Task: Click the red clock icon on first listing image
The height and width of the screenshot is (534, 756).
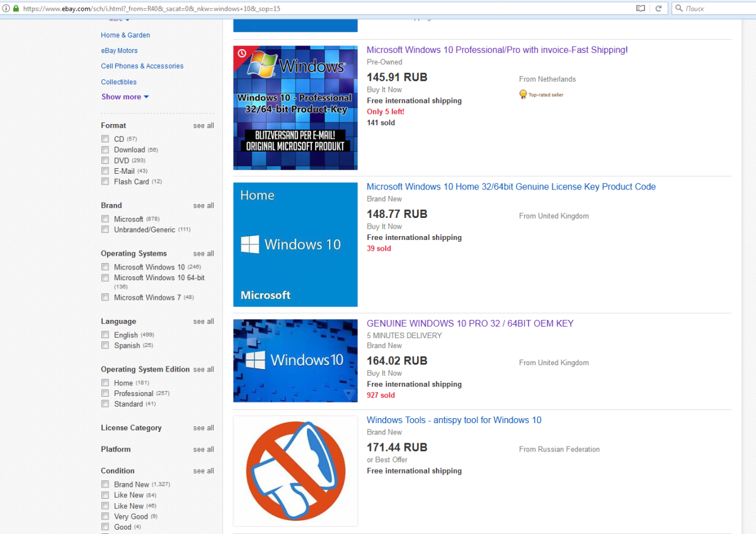Action: click(x=241, y=54)
